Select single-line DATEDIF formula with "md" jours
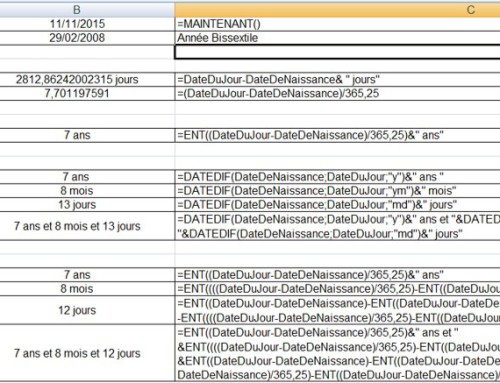 coord(337,205)
